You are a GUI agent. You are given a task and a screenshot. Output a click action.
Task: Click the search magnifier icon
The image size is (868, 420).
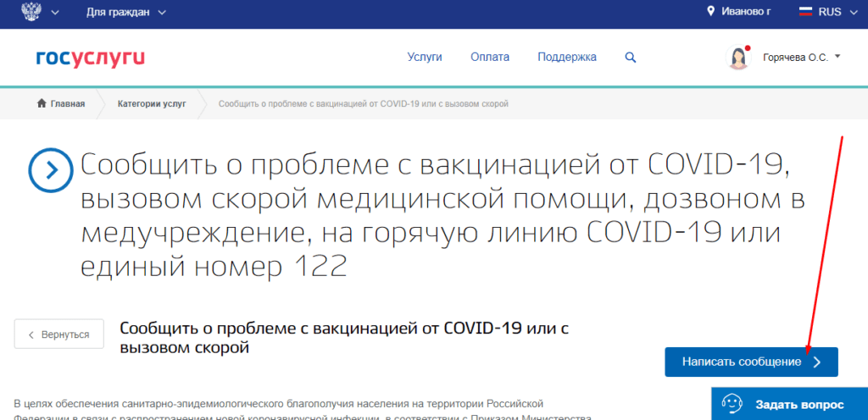(x=630, y=58)
